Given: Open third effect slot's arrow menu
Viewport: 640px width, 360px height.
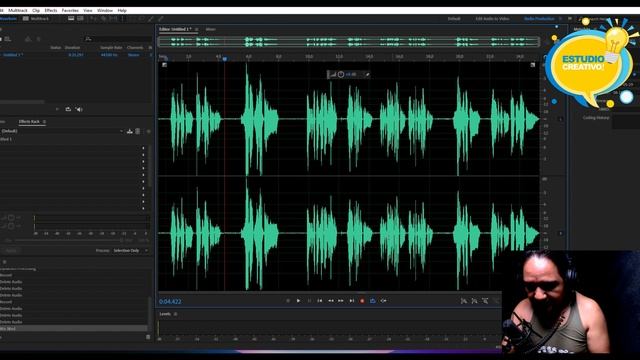Looking at the screenshot, I should click(143, 162).
